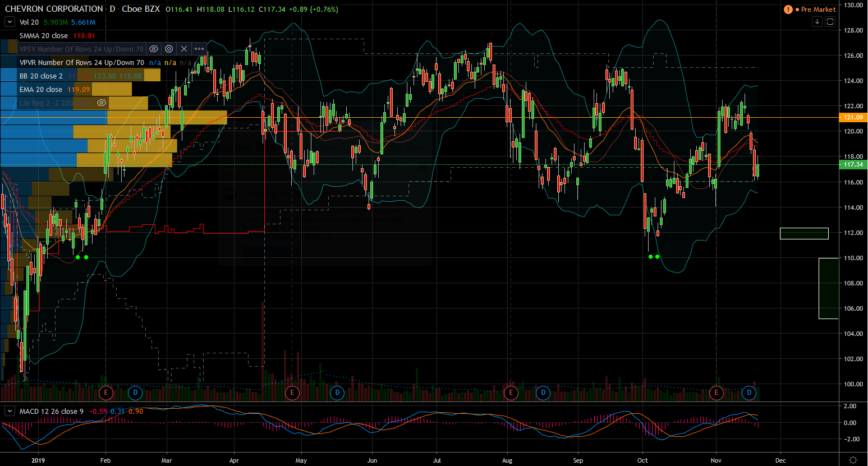Open the earnings marker near February
The image size is (868, 466).
pyautogui.click(x=106, y=393)
